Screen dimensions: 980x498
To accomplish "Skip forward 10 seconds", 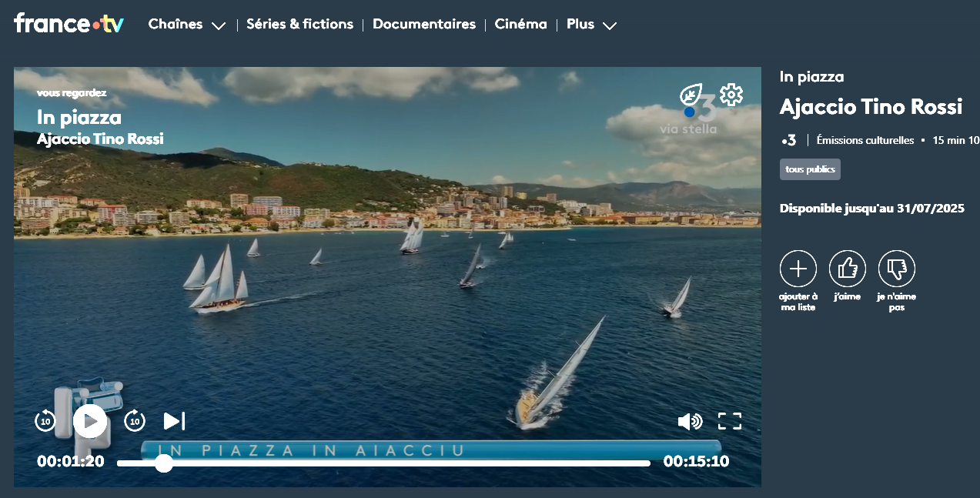I will coord(135,421).
